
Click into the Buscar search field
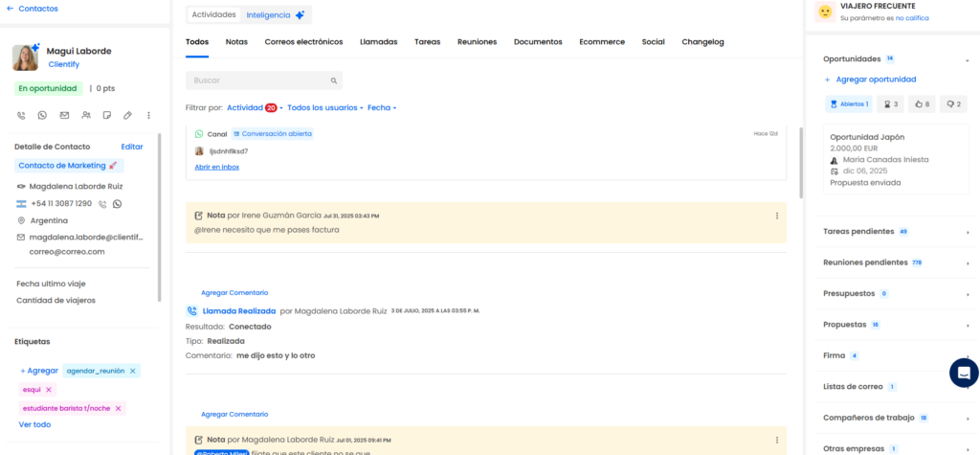click(x=264, y=80)
